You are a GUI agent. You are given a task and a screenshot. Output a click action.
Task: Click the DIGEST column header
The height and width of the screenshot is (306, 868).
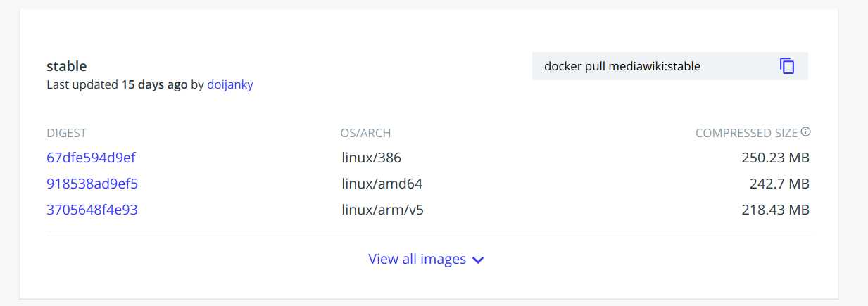pos(66,133)
